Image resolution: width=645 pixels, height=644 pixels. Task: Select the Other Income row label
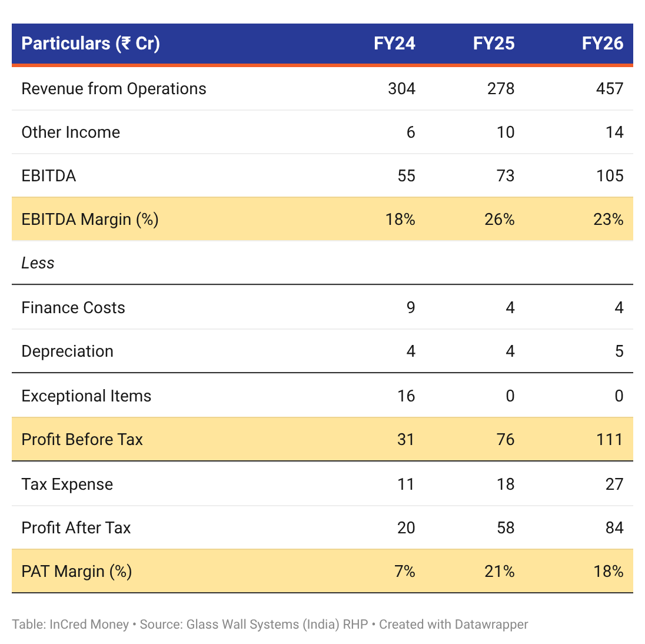[x=71, y=132]
